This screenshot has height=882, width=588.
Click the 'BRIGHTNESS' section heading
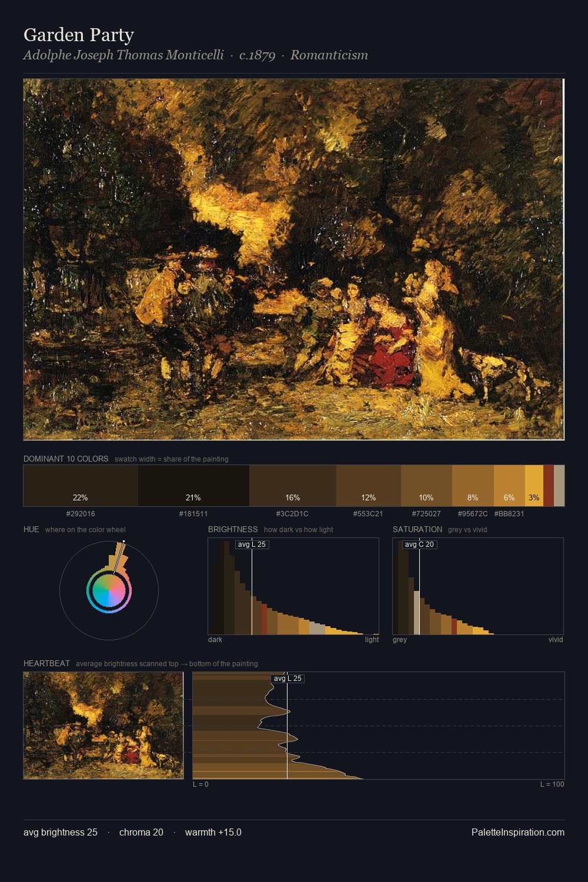pos(233,529)
